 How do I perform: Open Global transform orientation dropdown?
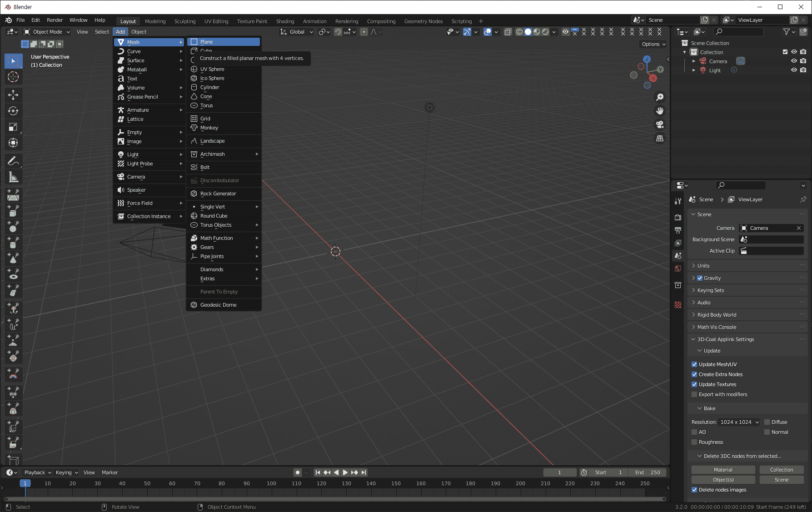tap(297, 32)
